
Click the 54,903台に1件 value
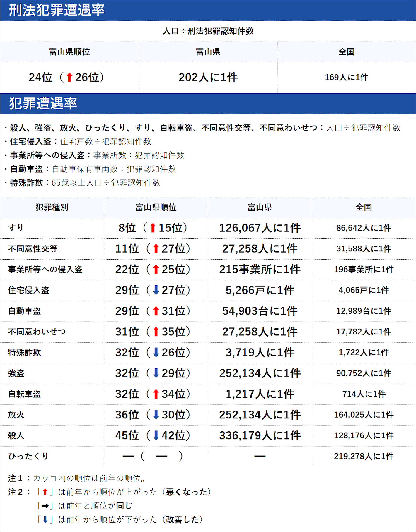click(x=260, y=311)
